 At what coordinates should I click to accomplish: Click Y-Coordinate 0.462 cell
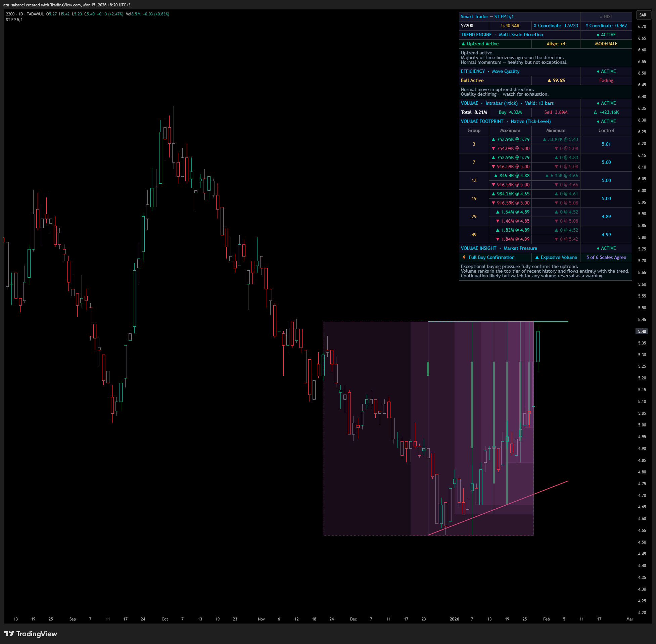[606, 26]
